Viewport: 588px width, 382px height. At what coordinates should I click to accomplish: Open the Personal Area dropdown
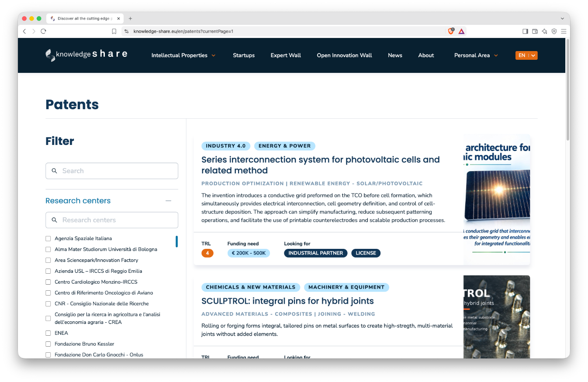476,55
